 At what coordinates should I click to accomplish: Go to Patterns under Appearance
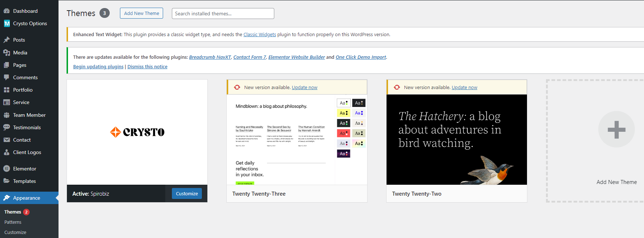(13, 222)
